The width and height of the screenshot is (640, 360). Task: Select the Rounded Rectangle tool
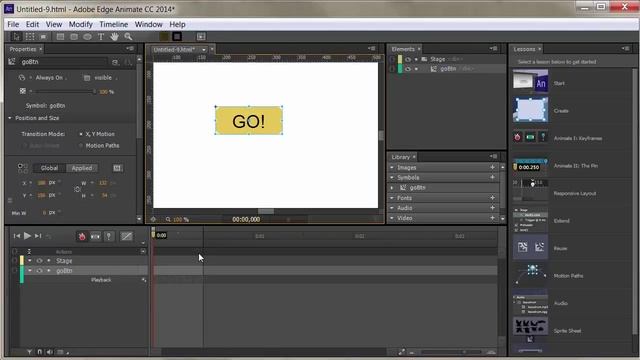(74, 37)
